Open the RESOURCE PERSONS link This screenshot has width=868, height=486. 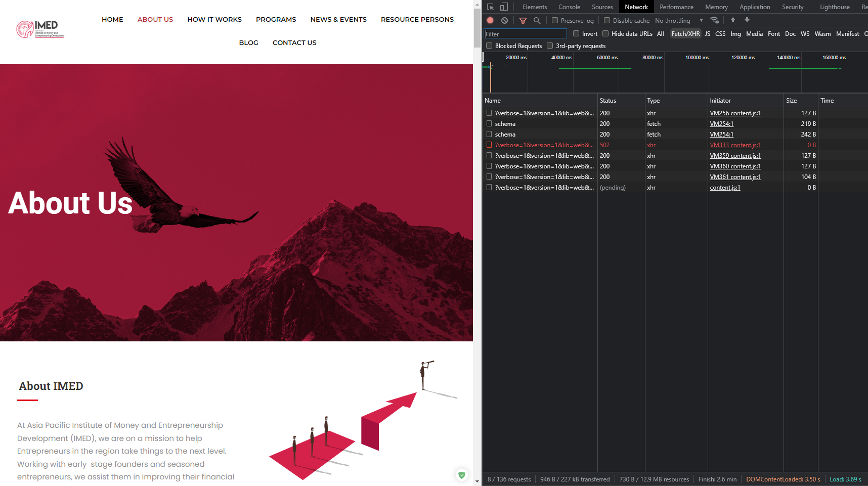tap(417, 20)
